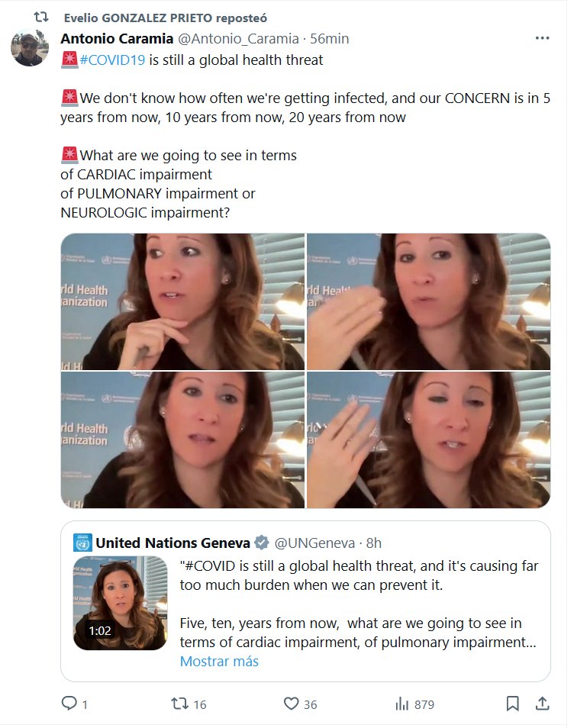
Task: Expand quoted tweet with Mostrar más
Action: pyautogui.click(x=219, y=661)
